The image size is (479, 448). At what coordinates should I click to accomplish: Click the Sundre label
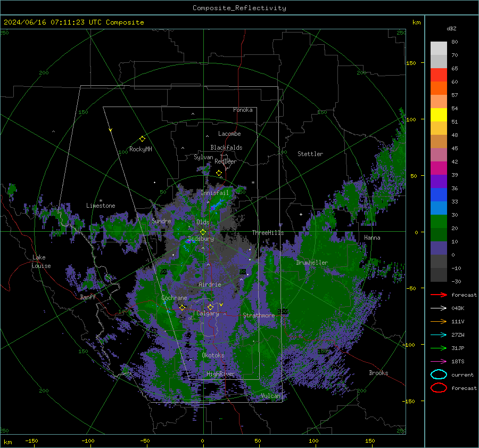click(x=161, y=221)
